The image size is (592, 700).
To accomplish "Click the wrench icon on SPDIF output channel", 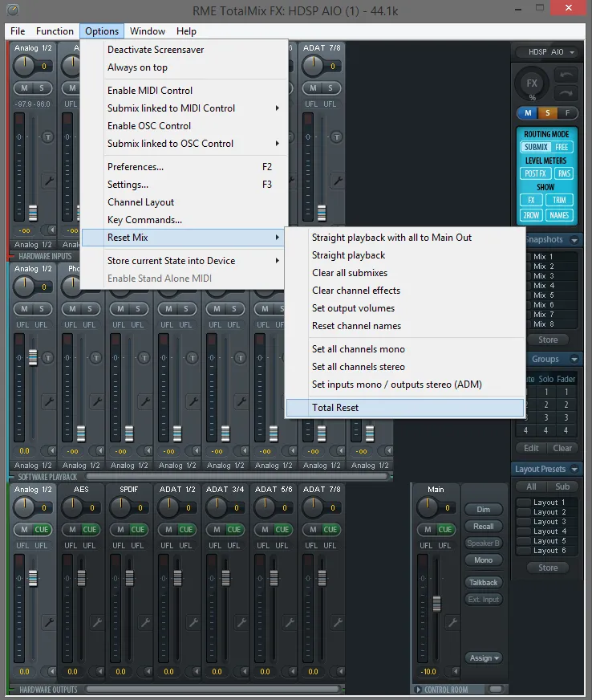I will (x=145, y=622).
